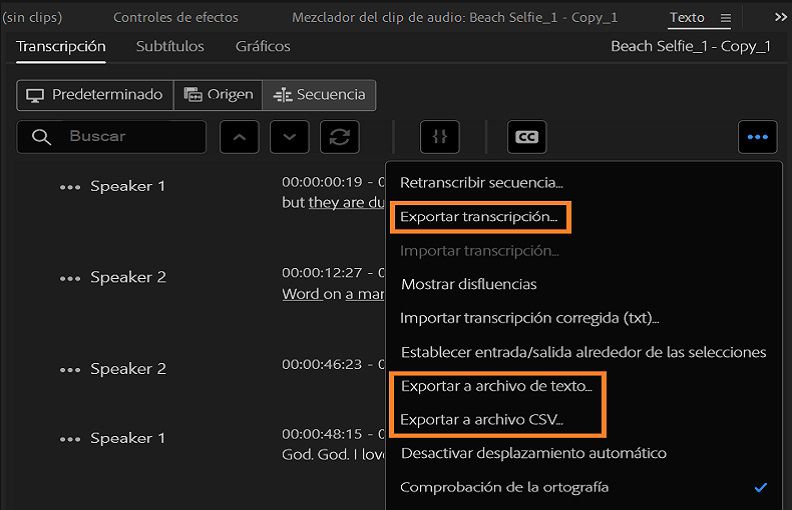The width and height of the screenshot is (792, 510).
Task: Open options dots beside first Speaker 1
Action: (70, 187)
